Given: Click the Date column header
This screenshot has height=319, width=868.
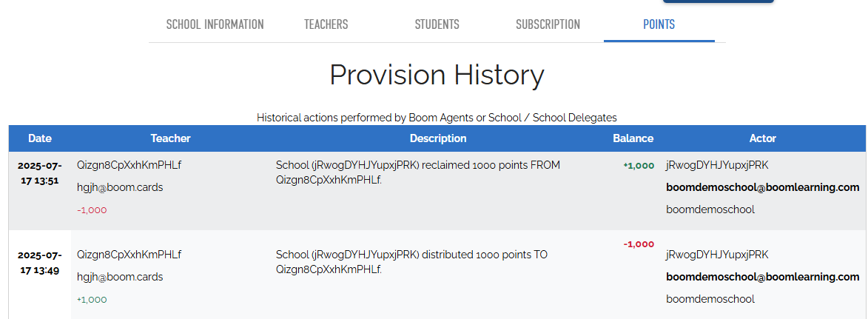Looking at the screenshot, I should pos(40,138).
